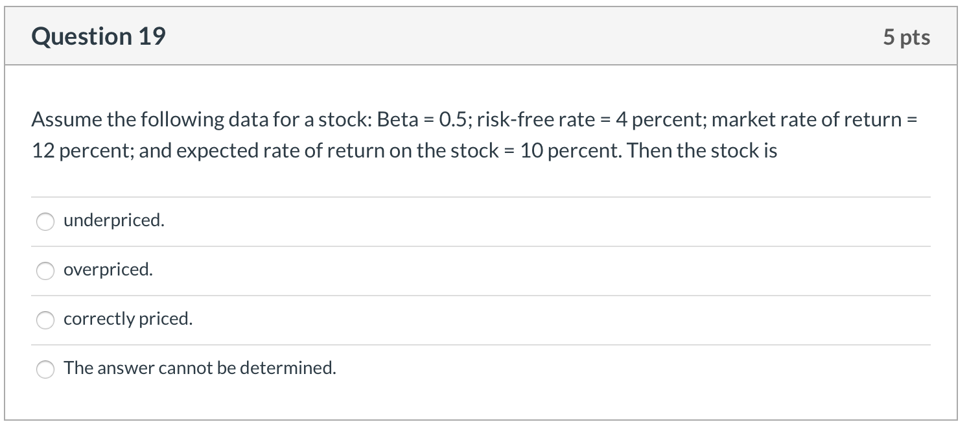Select the "overpriced." answer option
980x433 pixels.
pyautogui.click(x=108, y=270)
